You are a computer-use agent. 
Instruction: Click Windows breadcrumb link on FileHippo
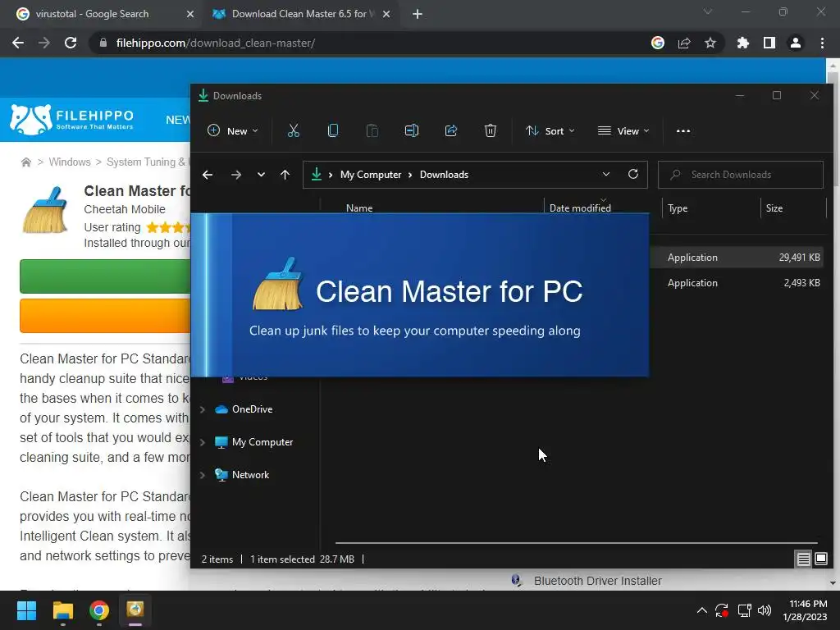pos(70,162)
